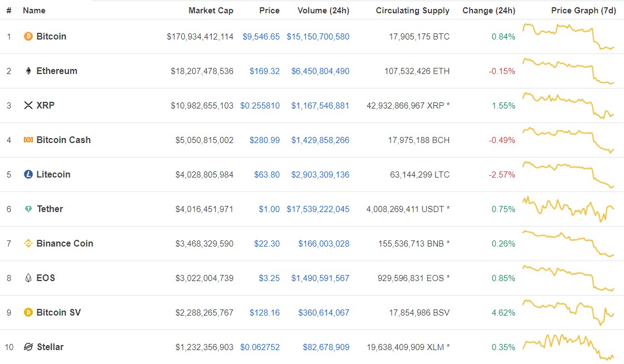
Task: Open Bitcoin 7d price graph
Action: (x=568, y=36)
